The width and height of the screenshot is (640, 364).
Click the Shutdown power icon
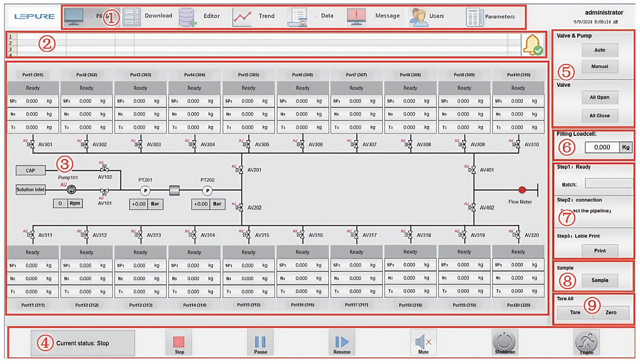pyautogui.click(x=504, y=342)
